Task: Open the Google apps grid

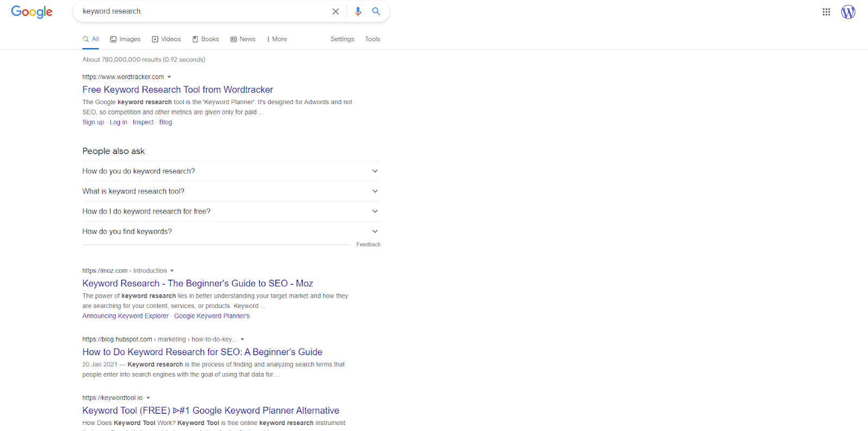Action: pyautogui.click(x=826, y=12)
